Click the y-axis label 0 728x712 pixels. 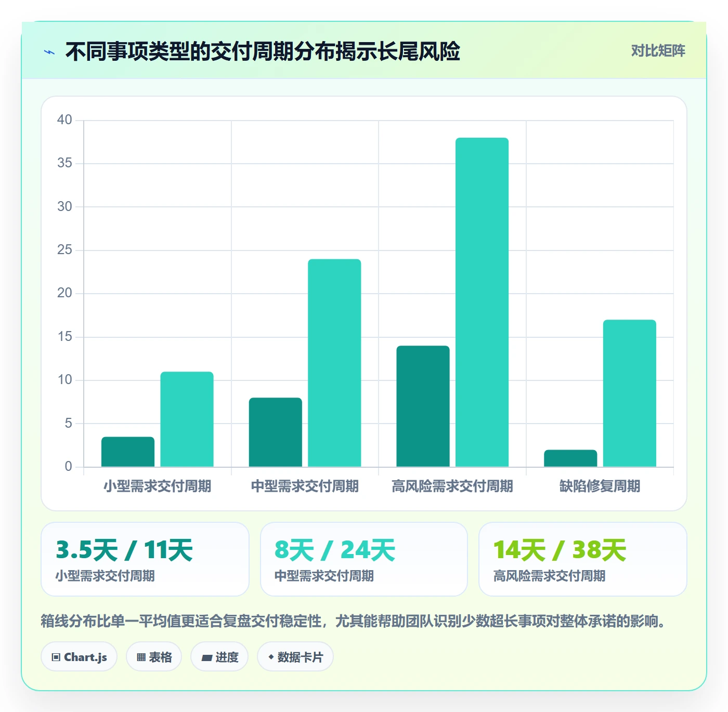point(68,466)
